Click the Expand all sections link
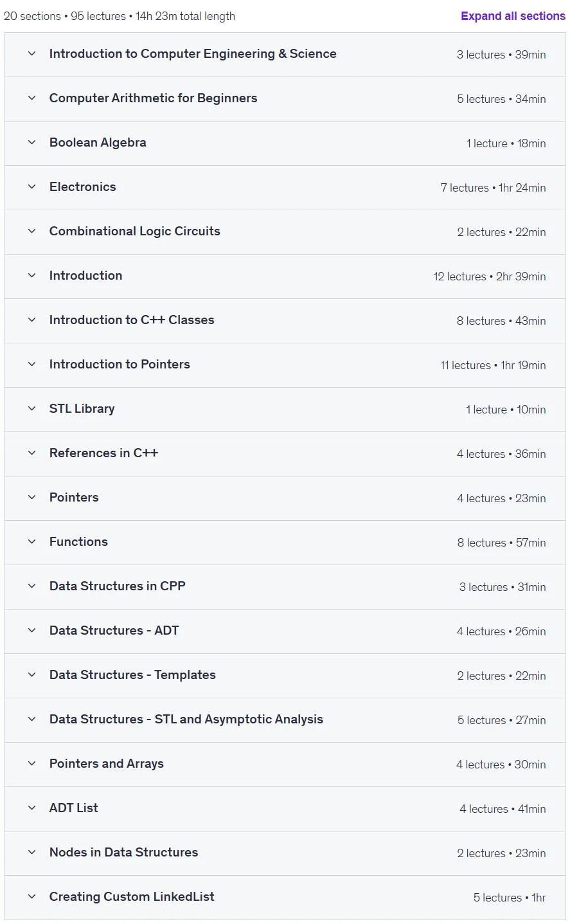Image resolution: width=570 pixels, height=924 pixels. click(x=513, y=16)
